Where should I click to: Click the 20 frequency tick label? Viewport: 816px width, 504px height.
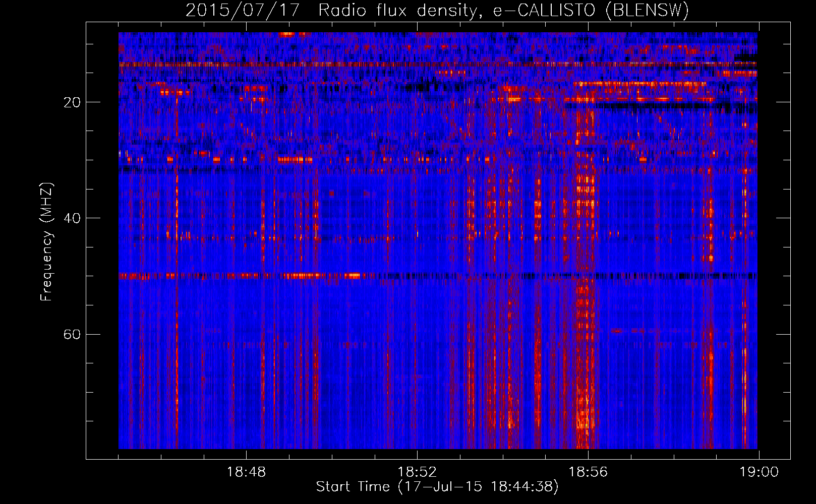click(x=72, y=102)
